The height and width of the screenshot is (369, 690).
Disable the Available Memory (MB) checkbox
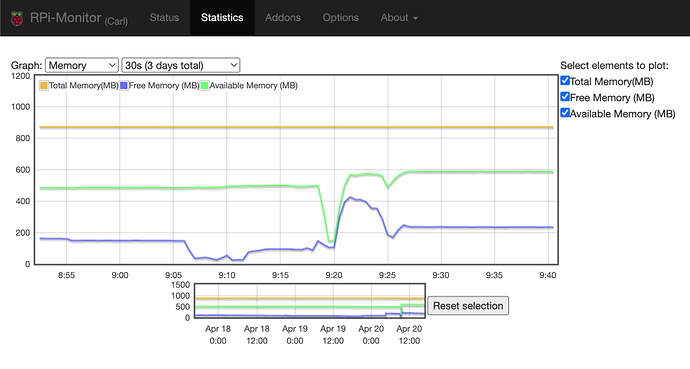point(565,113)
